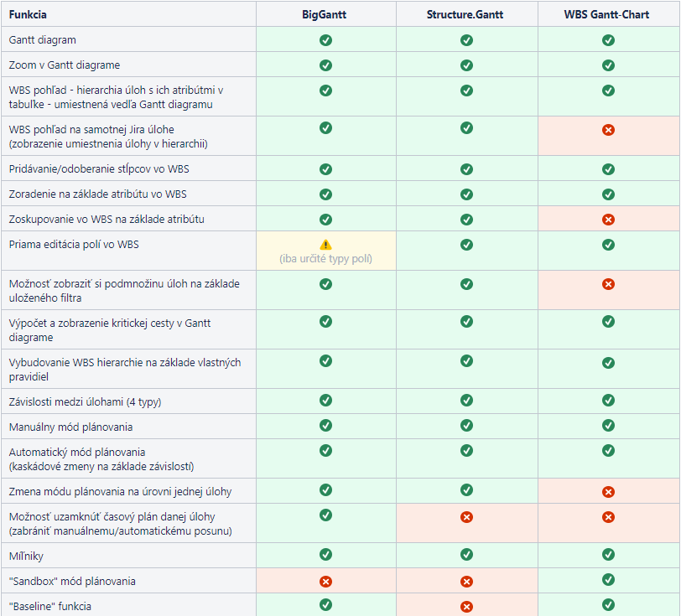
Task: Select the BigGantt checkmark in Zoom v Gantt diagrame row
Action: [x=325, y=65]
